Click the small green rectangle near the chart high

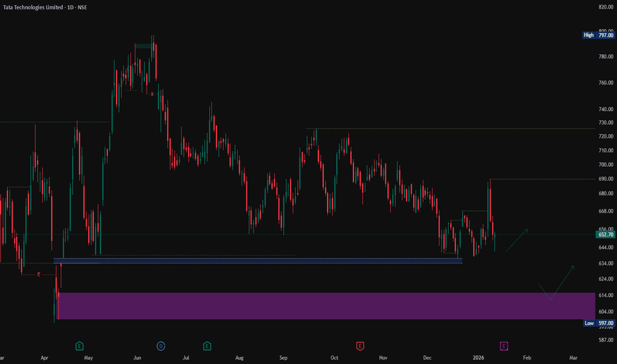point(143,46)
